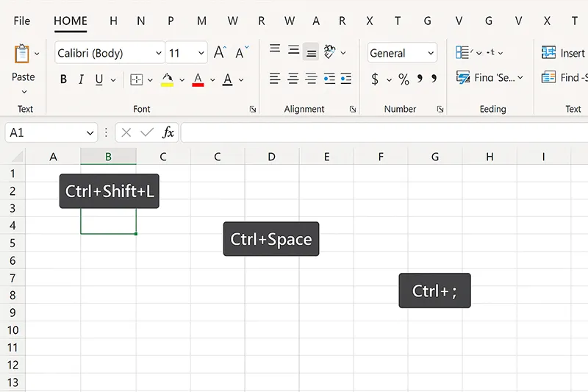Select column G header
The image size is (588, 392).
pos(435,157)
